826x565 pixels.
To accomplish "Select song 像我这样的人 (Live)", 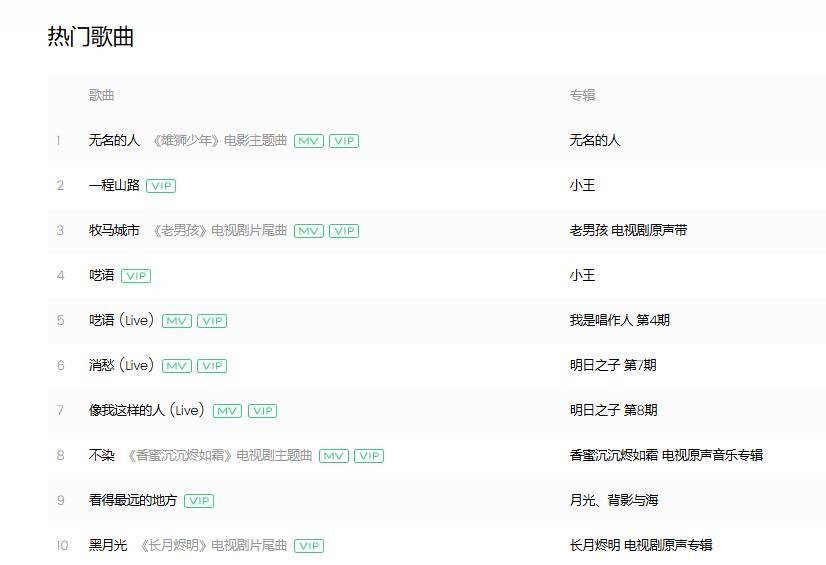I will tap(146, 410).
